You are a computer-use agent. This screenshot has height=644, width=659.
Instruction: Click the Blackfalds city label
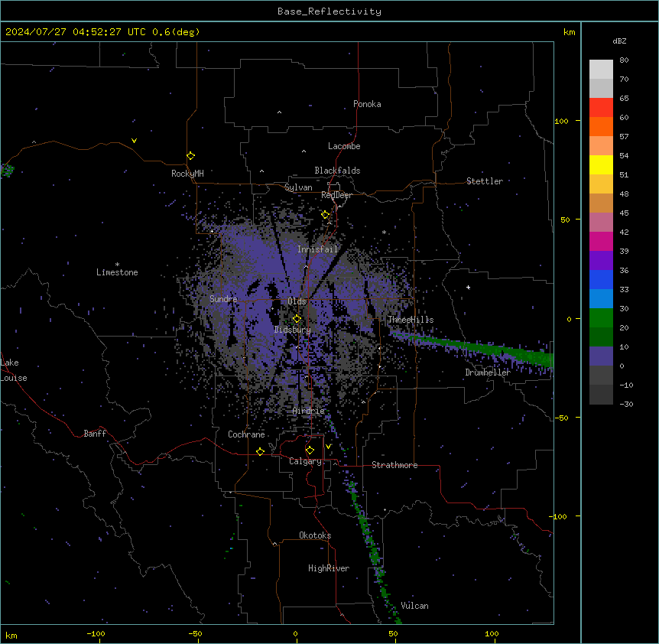tap(337, 171)
